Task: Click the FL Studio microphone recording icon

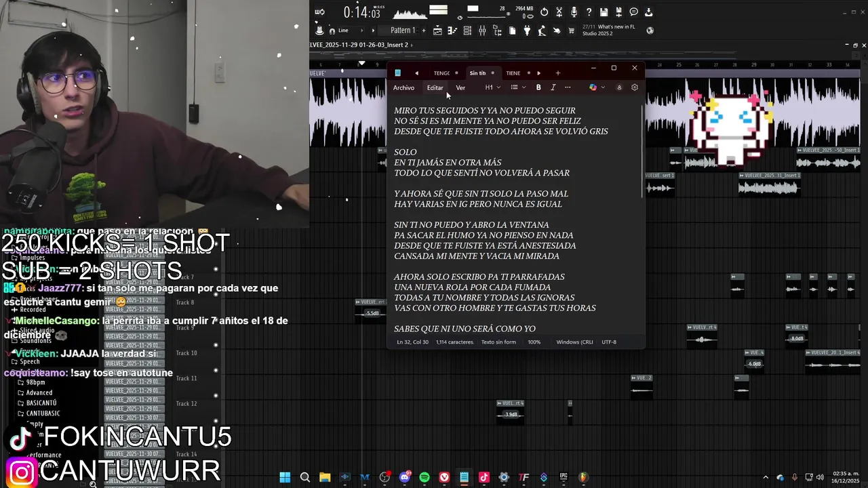Action: pos(574,12)
